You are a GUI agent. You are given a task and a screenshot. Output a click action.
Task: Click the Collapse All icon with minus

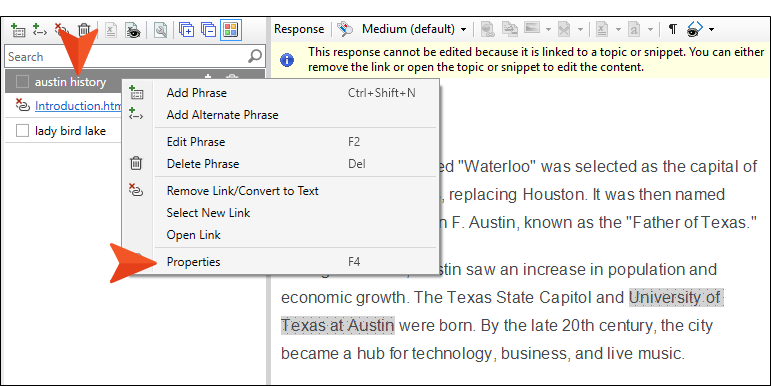click(208, 30)
